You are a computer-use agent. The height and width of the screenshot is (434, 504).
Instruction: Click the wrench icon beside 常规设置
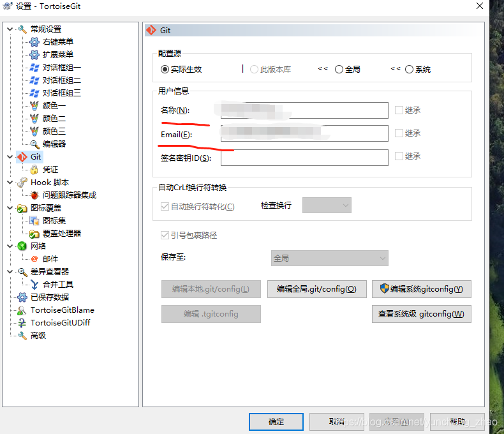[22, 29]
